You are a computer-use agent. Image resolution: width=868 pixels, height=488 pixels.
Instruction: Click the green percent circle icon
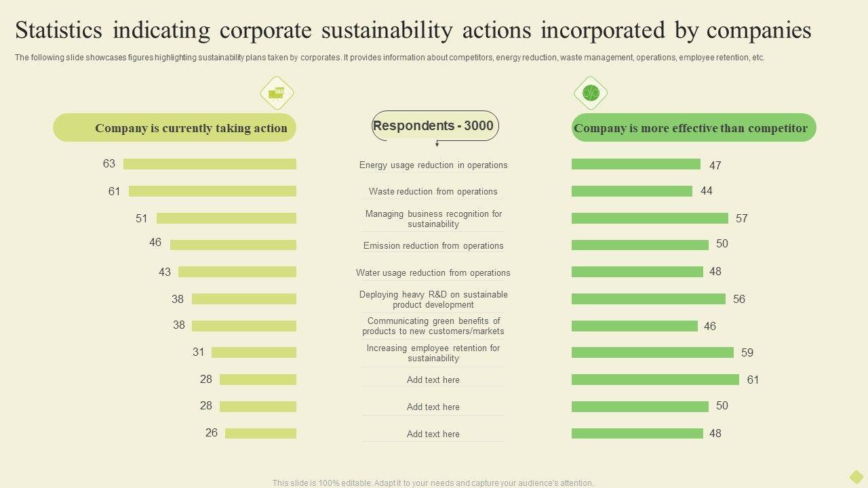click(591, 93)
